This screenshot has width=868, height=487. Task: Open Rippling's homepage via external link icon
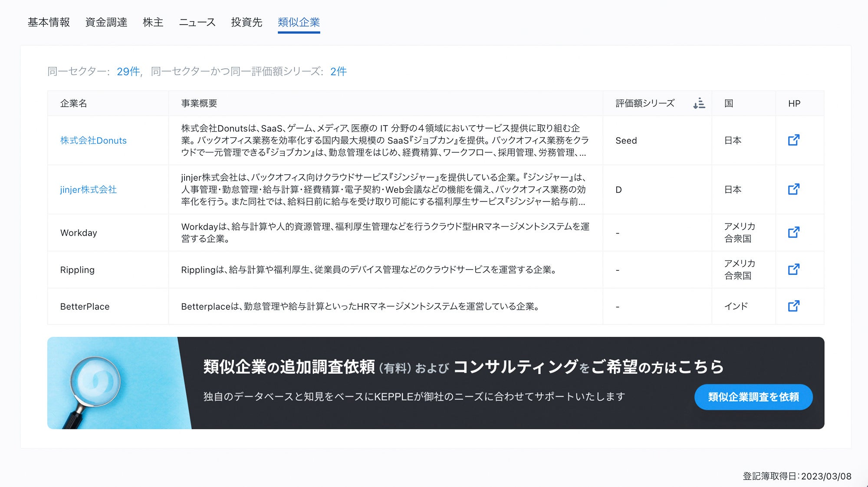(794, 270)
